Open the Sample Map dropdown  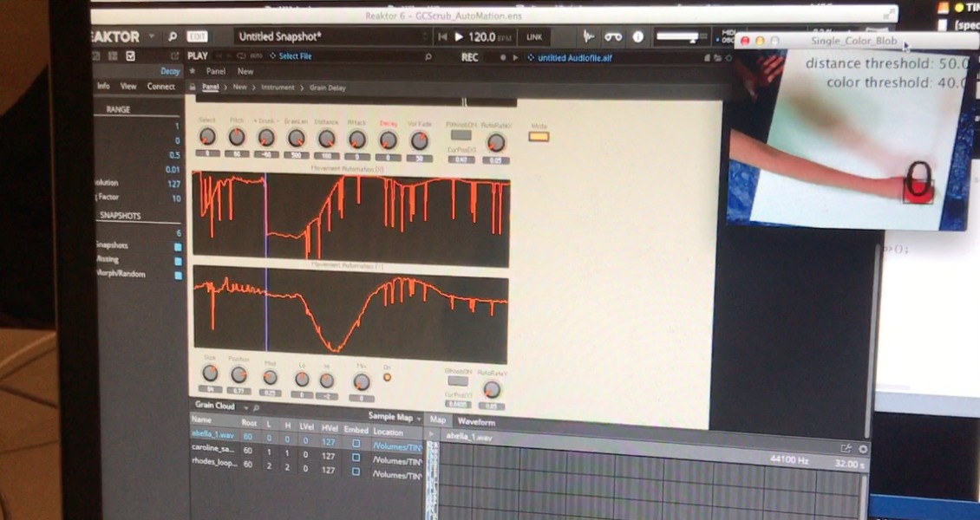(x=395, y=417)
